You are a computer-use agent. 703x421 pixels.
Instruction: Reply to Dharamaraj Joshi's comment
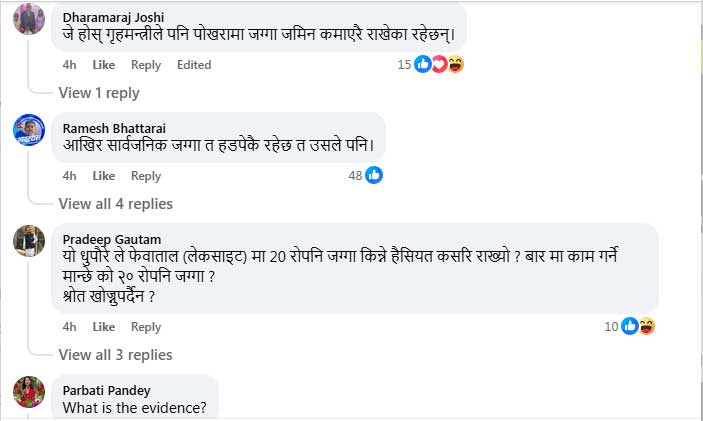[146, 65]
